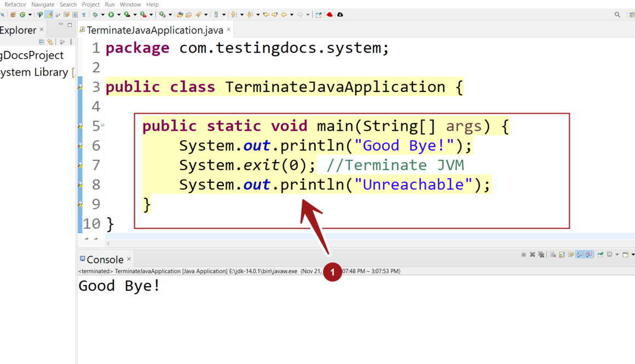Screen dimensions: 635x364
Task: Click the green Run button in toolbar
Action: [x=111, y=15]
